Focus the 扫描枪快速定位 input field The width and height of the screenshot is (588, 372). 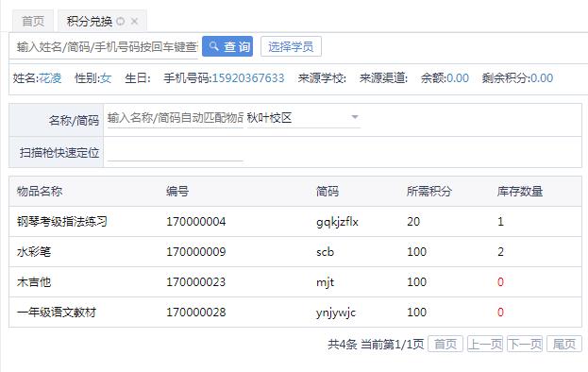point(176,153)
